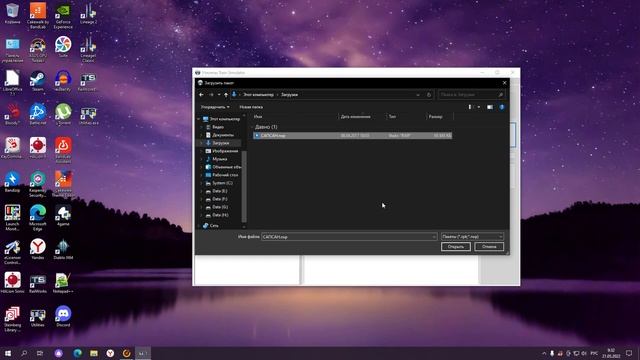The image size is (640, 360).
Task: Open the LibreOffice desktop icon
Action: point(12,83)
